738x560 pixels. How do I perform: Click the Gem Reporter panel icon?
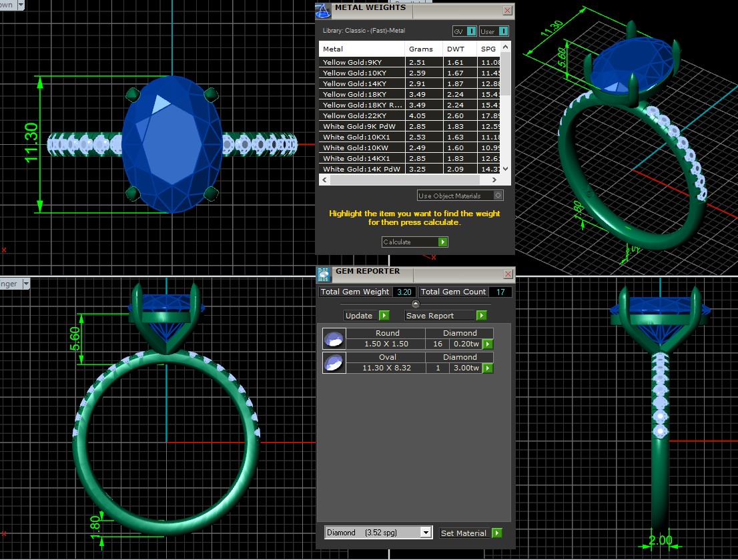point(324,274)
